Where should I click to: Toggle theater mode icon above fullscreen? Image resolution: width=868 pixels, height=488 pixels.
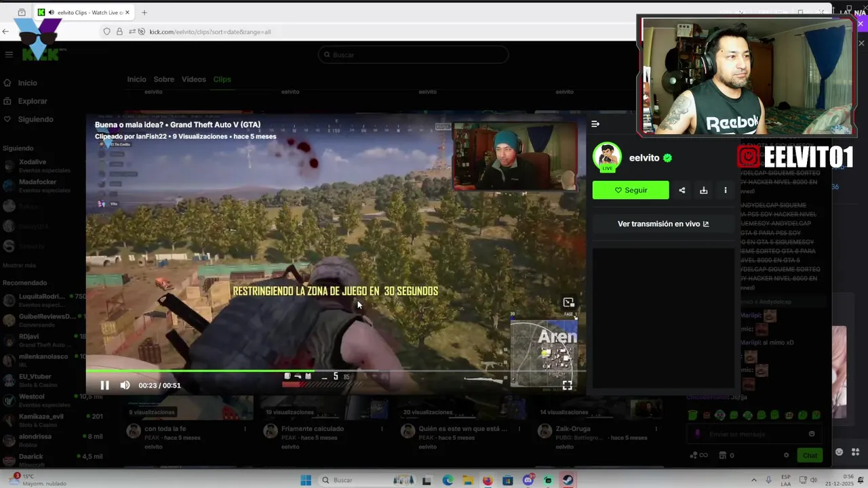pos(568,302)
